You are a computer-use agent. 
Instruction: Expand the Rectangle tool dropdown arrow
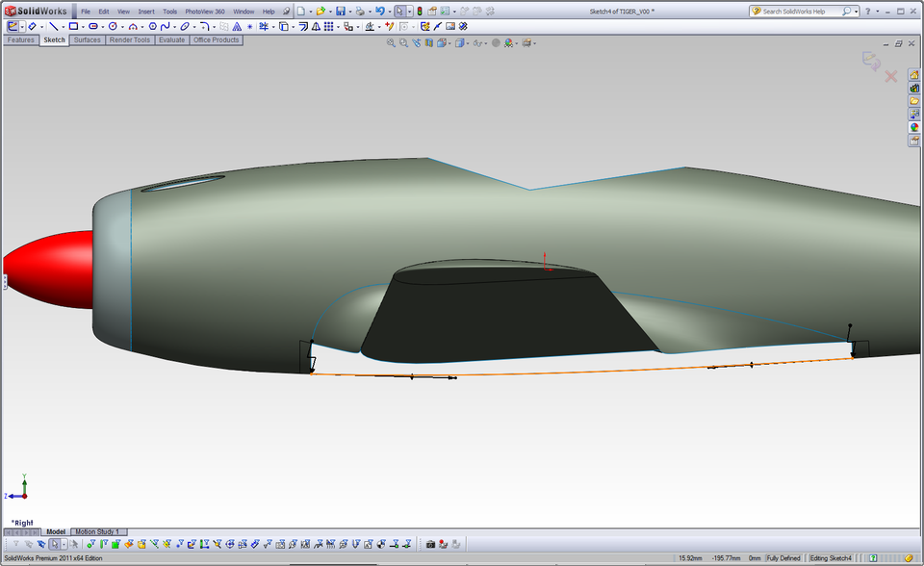click(x=82, y=26)
